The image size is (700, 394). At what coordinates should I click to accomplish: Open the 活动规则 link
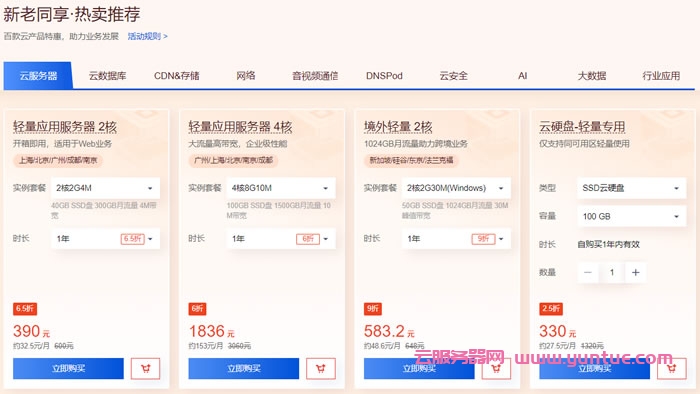click(x=148, y=36)
